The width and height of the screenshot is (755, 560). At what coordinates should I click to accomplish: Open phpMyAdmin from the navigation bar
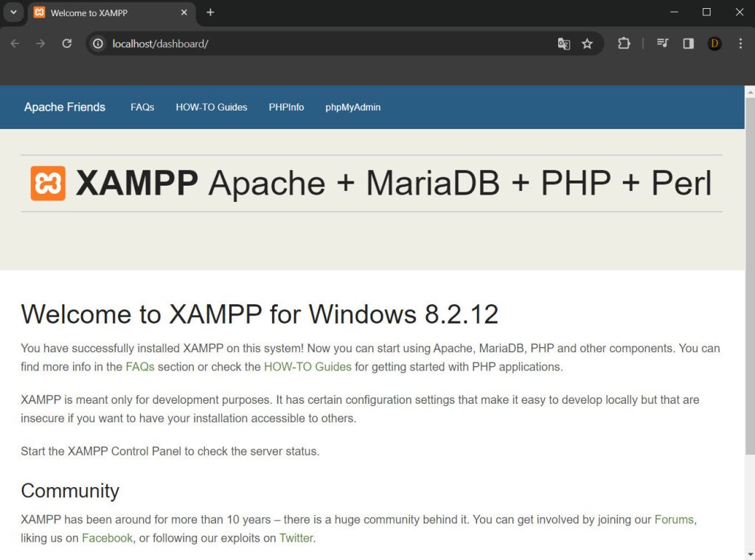[352, 108]
